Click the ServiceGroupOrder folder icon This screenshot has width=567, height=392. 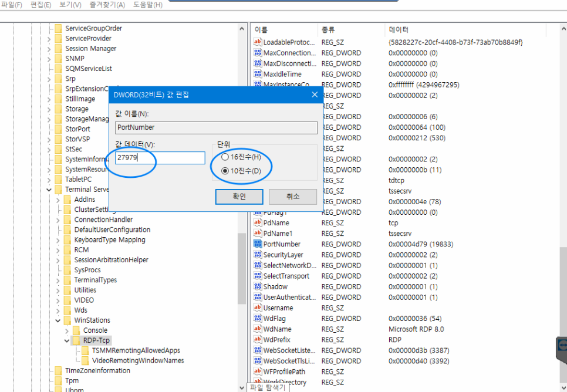[58, 28]
